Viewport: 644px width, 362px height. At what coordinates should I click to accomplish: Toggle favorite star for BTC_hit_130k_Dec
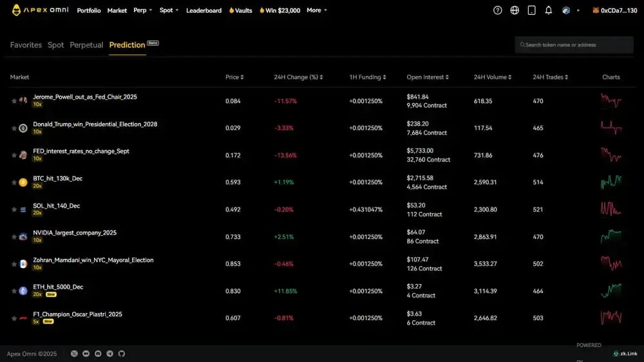click(x=14, y=182)
